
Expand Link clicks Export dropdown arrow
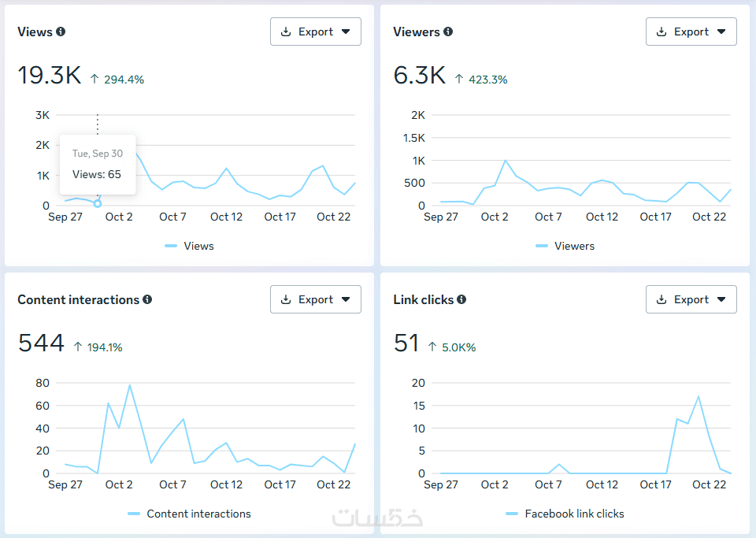(721, 299)
